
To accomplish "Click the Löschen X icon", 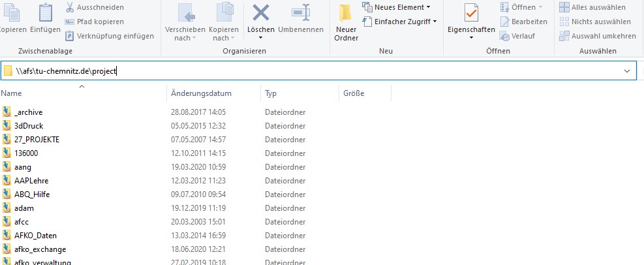I will 261,13.
